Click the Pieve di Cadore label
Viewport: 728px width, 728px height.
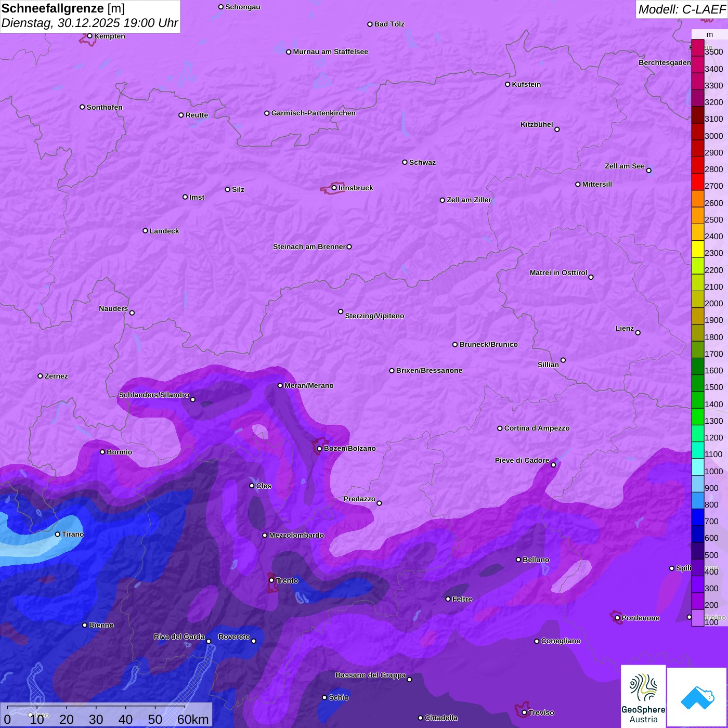point(522,460)
